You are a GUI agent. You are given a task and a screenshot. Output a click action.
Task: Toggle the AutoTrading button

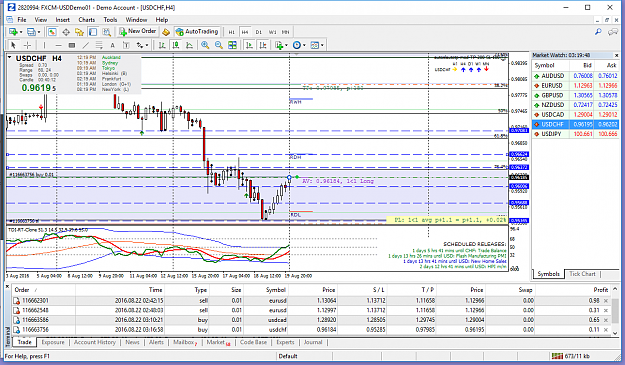197,31
